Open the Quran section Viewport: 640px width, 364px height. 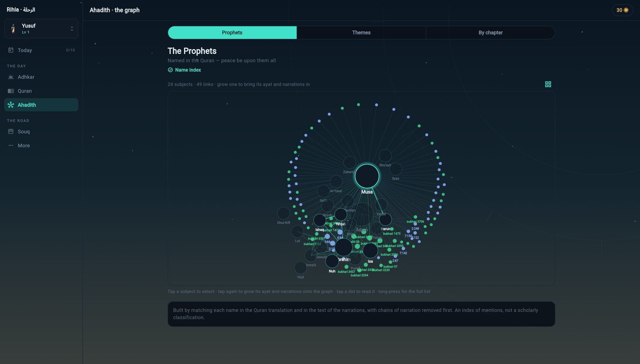[x=41, y=91]
